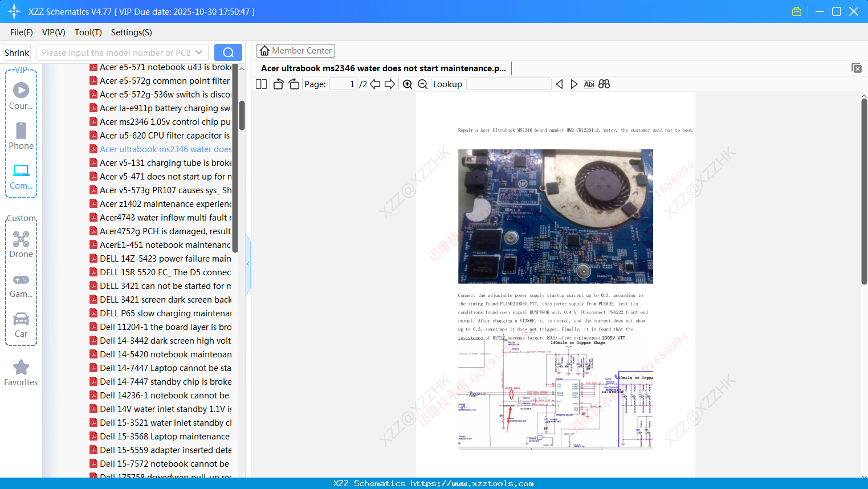Image resolution: width=868 pixels, height=489 pixels.
Task: Click the file list vertical scrollbar
Action: point(242,116)
